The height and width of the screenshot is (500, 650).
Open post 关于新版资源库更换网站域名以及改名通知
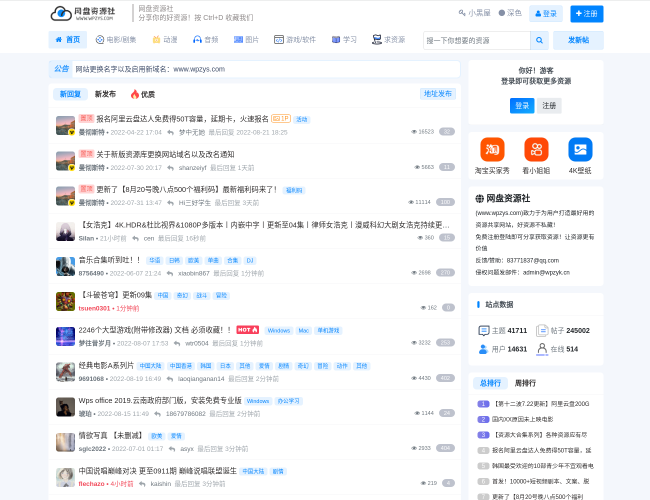165,154
